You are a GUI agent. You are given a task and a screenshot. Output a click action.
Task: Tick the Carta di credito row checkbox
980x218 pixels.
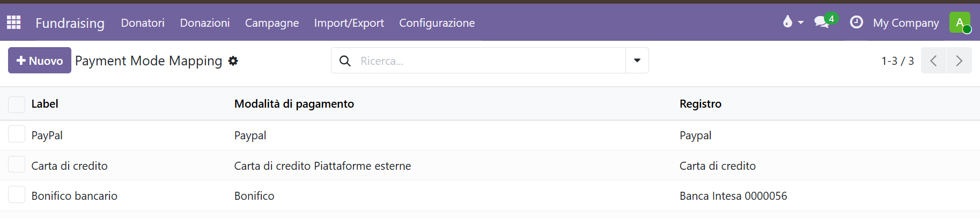17,164
